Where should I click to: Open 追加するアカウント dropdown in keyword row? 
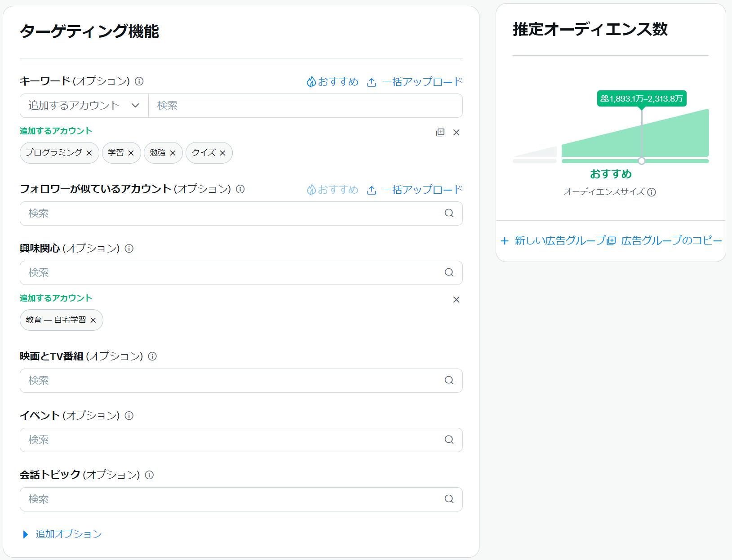point(84,106)
